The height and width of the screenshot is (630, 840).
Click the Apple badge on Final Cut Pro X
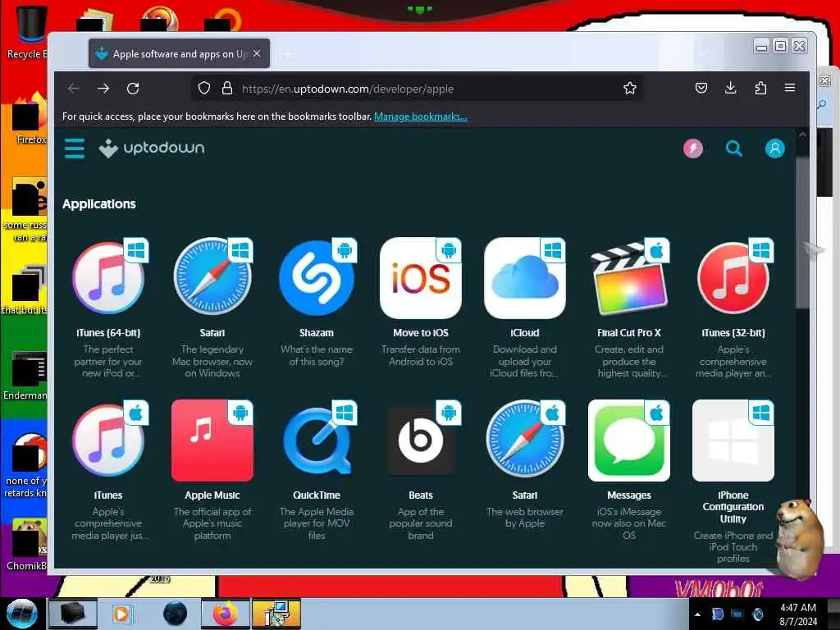[657, 250]
